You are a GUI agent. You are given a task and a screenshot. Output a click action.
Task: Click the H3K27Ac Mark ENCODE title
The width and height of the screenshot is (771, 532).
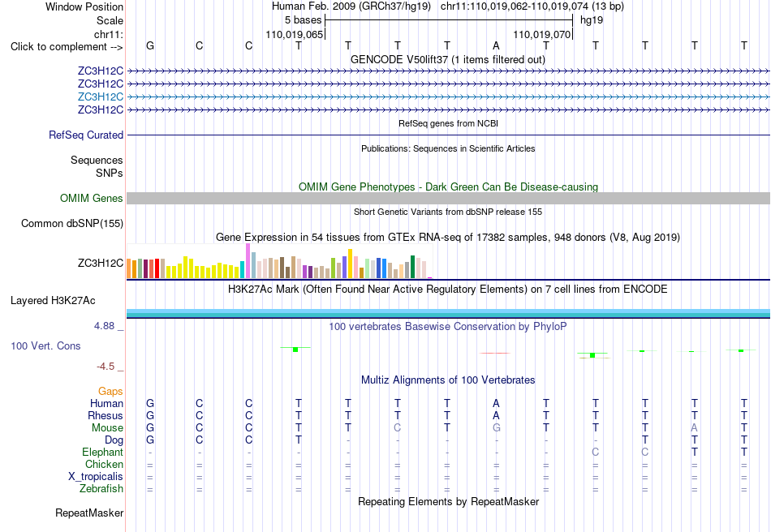click(448, 289)
